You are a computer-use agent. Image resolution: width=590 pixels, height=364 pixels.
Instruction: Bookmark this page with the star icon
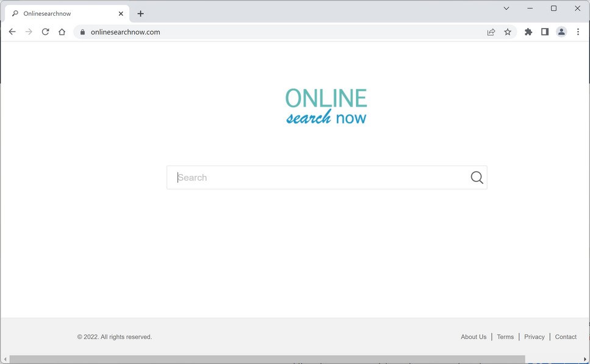[x=508, y=32]
